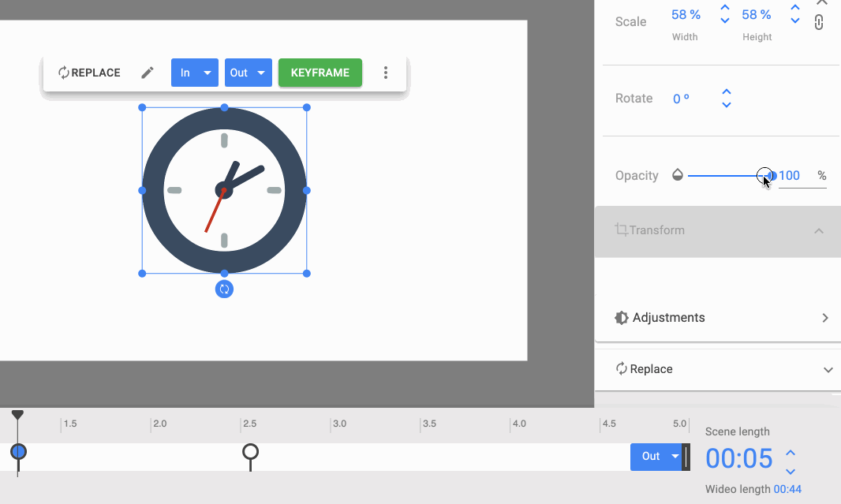Click the top-left resize handle of the clock
This screenshot has width=841, height=504.
(142, 108)
